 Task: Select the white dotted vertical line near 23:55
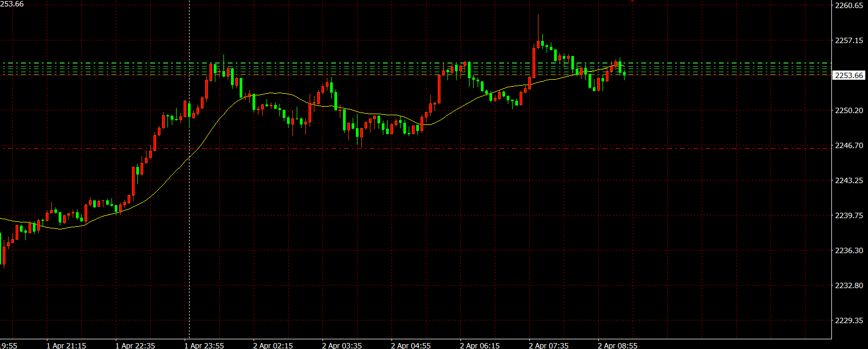click(x=189, y=169)
